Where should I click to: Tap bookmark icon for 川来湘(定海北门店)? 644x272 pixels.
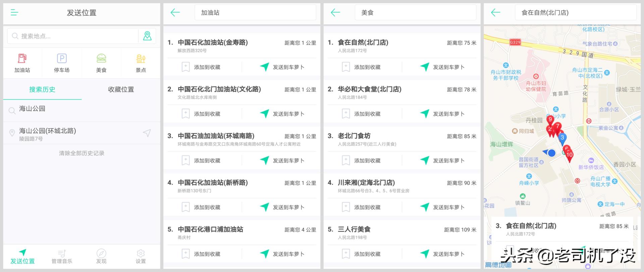click(x=346, y=207)
